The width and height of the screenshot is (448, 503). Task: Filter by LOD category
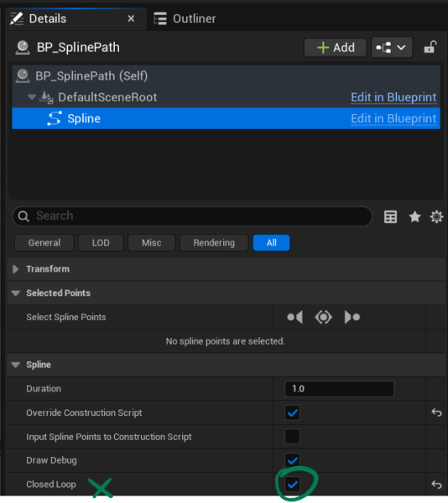pos(101,243)
